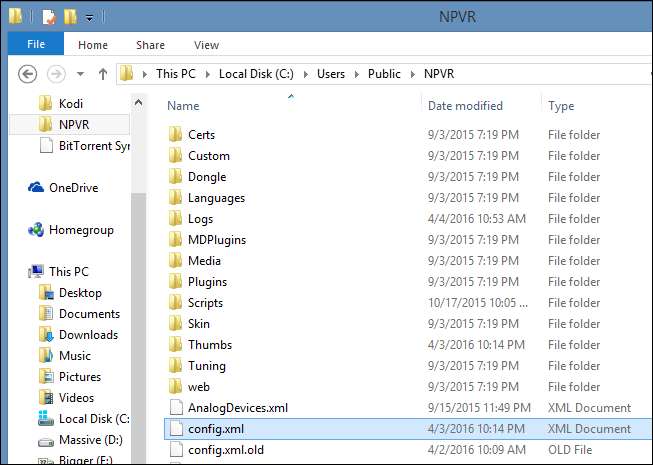Sort by the Name column header
This screenshot has height=465, width=653.
pos(183,106)
